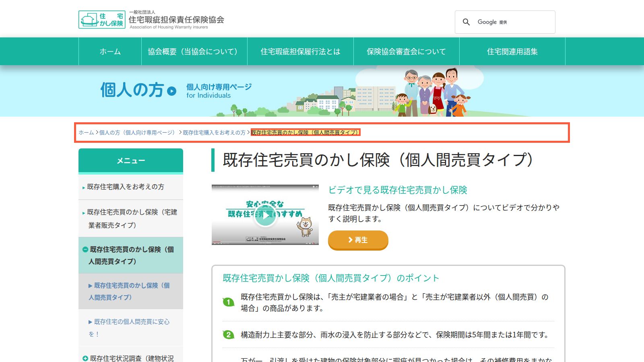This screenshot has height=362, width=644.
Task: Expand the 既存住宅状況調査 sidebar section
Action: pos(85,358)
